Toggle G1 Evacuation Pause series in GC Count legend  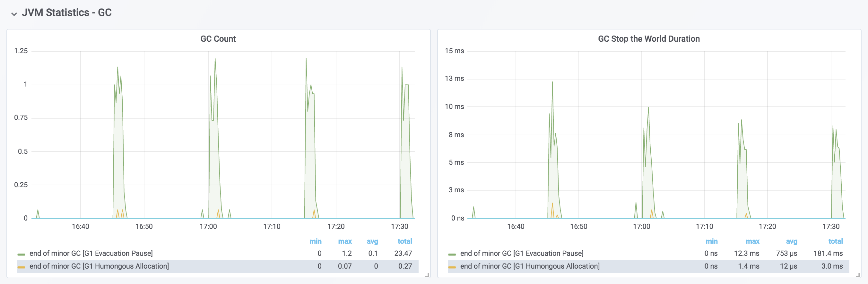click(x=91, y=253)
